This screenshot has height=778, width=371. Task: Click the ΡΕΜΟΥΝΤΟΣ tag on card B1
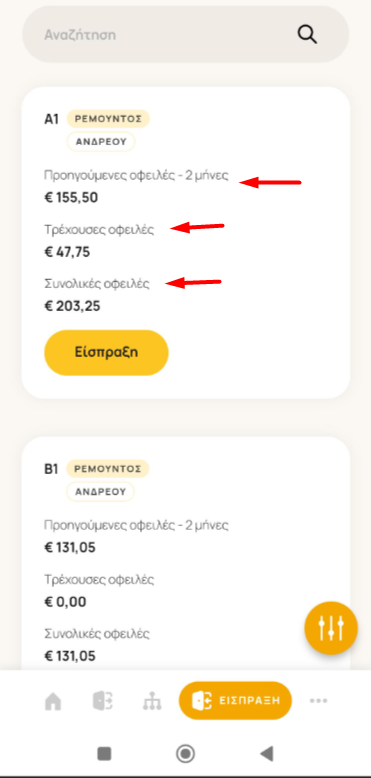coord(108,468)
